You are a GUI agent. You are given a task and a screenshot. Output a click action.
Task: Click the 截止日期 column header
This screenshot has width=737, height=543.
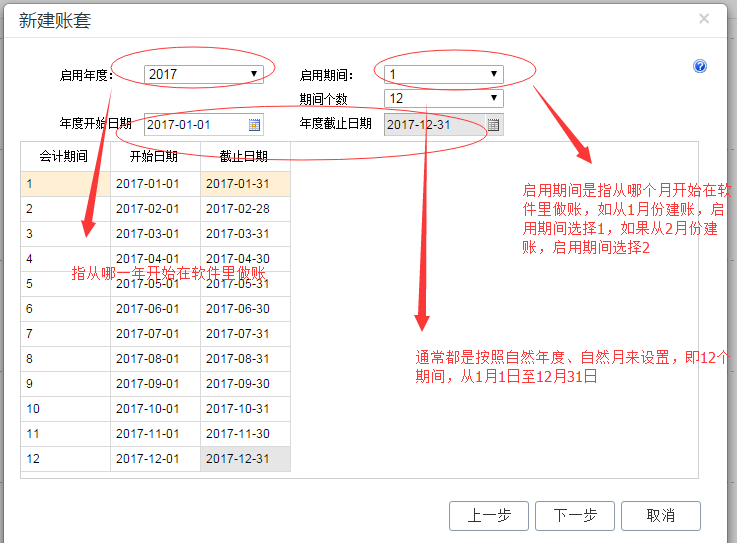tap(245, 157)
